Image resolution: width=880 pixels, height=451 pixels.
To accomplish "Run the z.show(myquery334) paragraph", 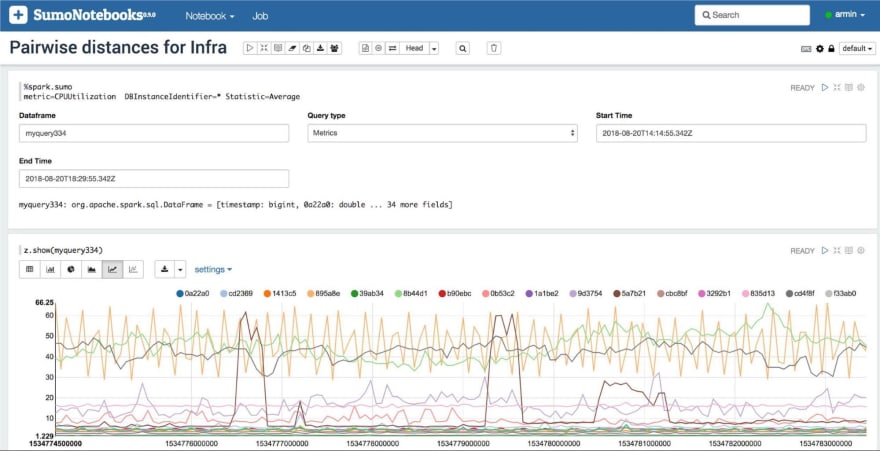I will [825, 251].
